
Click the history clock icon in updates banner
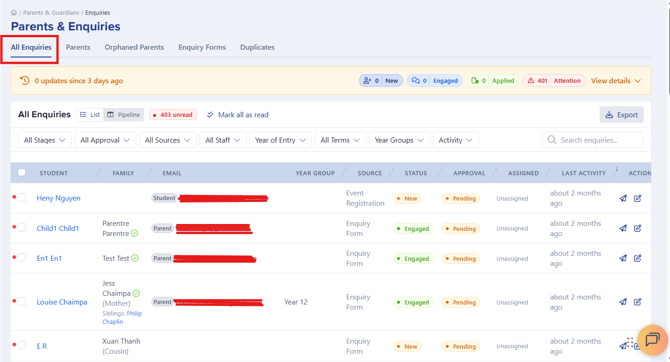point(25,80)
